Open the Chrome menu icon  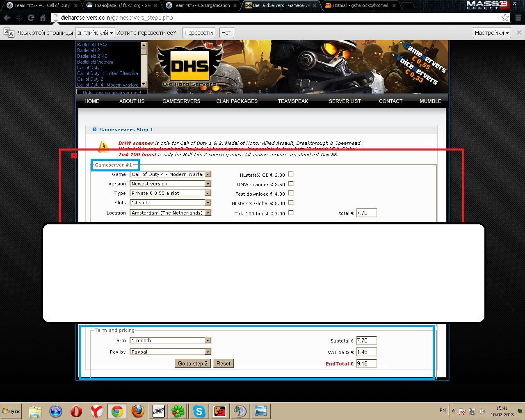pos(518,18)
